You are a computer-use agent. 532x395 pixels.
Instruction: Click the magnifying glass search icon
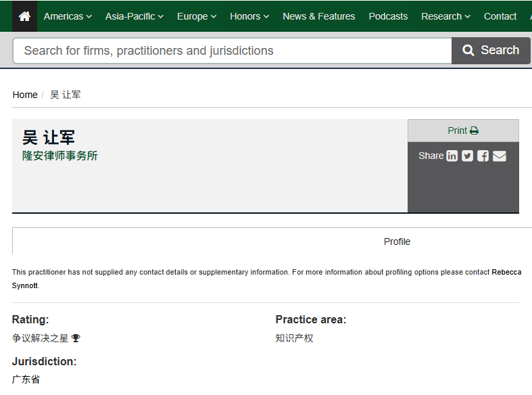(x=468, y=50)
